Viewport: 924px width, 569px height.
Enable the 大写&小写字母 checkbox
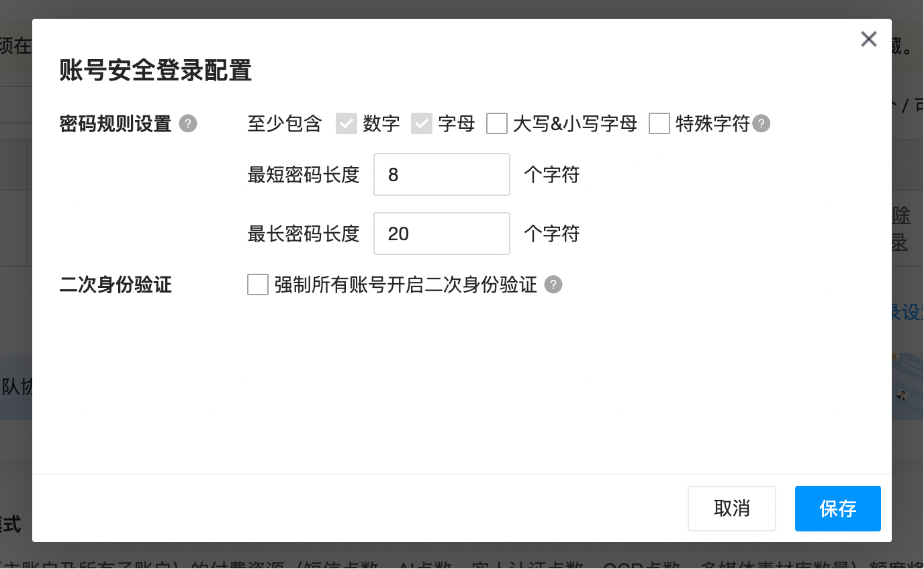coord(497,123)
